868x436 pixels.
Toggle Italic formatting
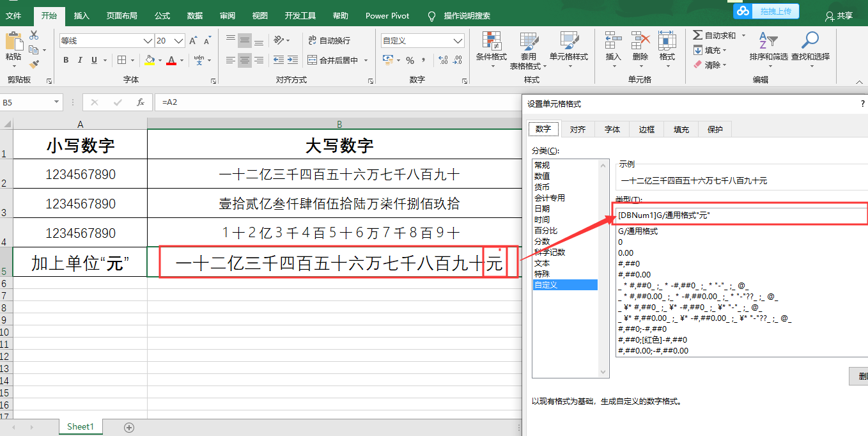(80, 60)
